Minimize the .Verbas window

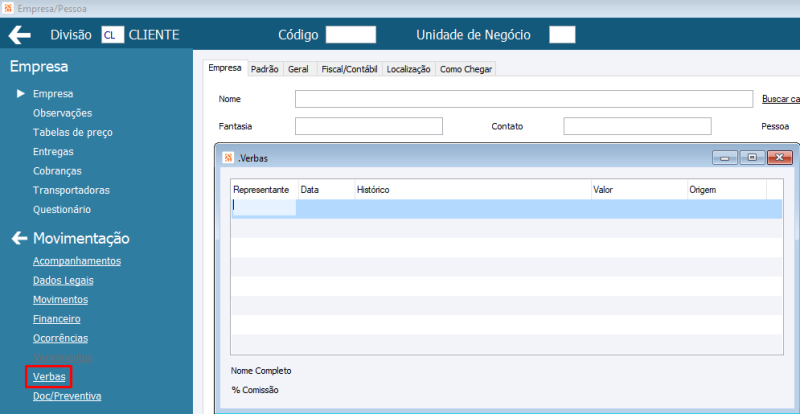tap(724, 158)
